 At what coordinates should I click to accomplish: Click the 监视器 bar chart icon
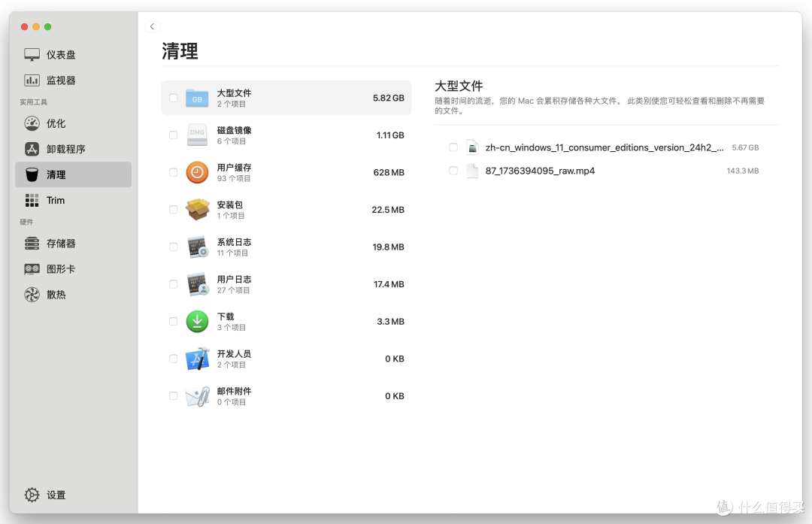[32, 80]
